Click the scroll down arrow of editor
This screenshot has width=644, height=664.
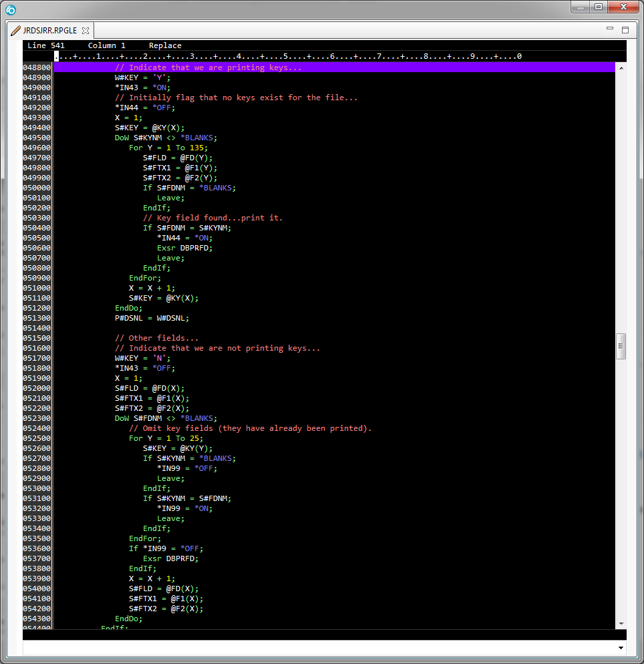tap(621, 624)
